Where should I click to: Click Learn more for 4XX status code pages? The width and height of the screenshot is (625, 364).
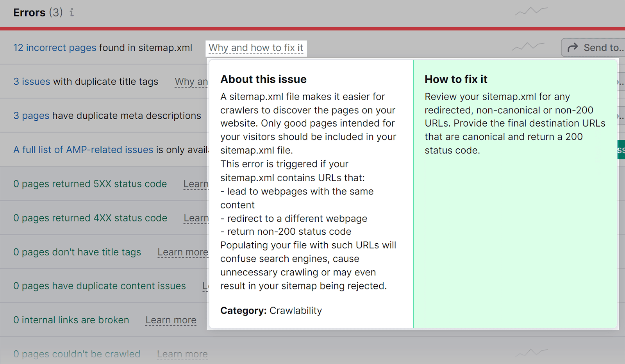[196, 218]
